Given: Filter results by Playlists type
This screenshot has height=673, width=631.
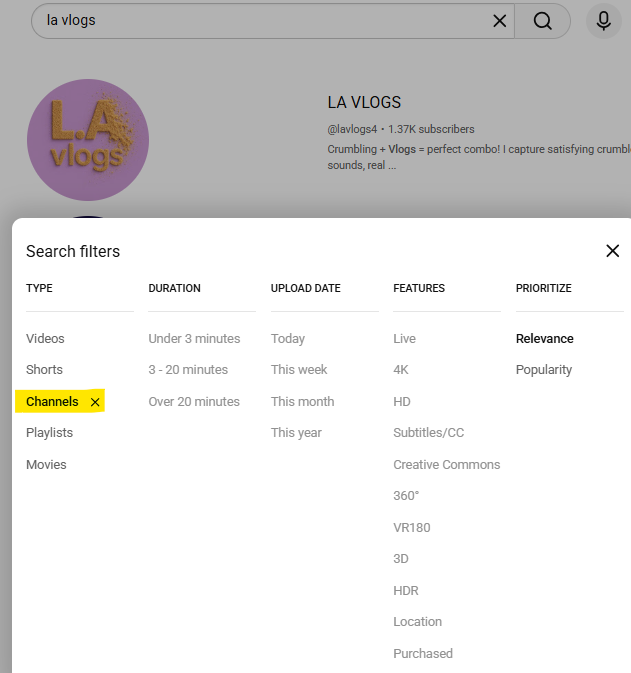Looking at the screenshot, I should tap(49, 433).
